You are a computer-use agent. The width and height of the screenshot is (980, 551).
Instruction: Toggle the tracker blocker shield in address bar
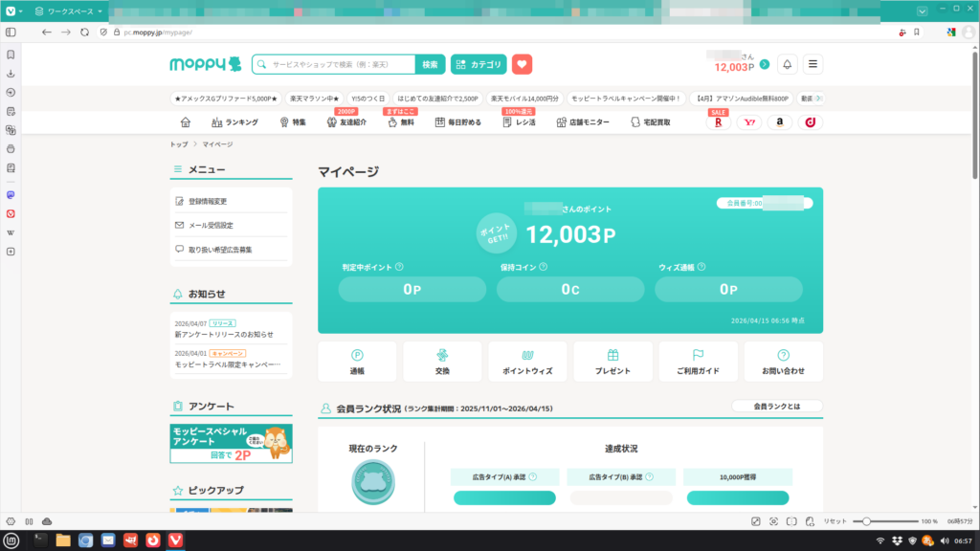104,32
